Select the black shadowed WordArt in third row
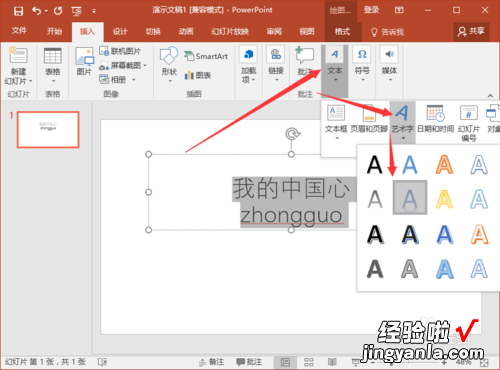The height and width of the screenshot is (370, 500). pyautogui.click(x=375, y=234)
